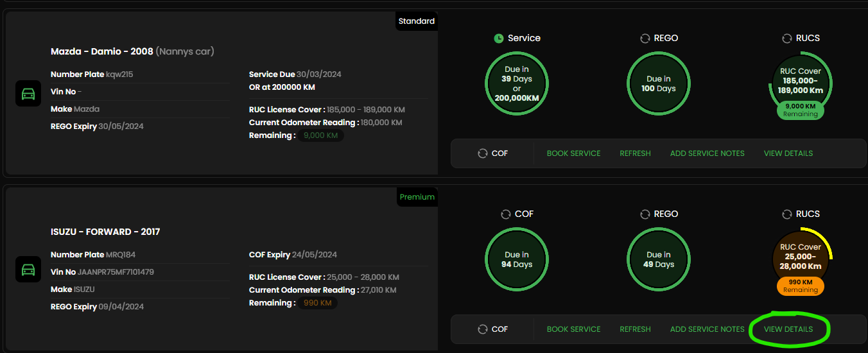Refresh REGO status for the ISUZU

click(645, 214)
